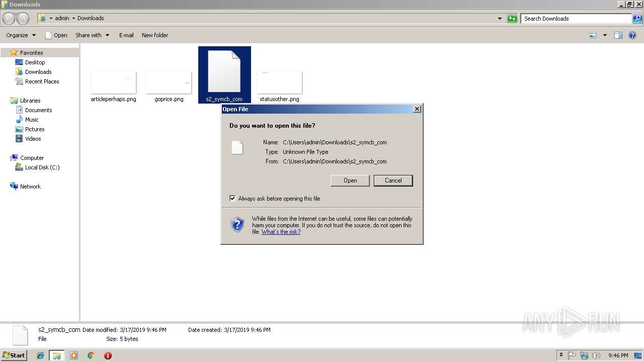This screenshot has width=644, height=362.
Task: Click admin in the address breadcrumb
Action: coord(62,18)
